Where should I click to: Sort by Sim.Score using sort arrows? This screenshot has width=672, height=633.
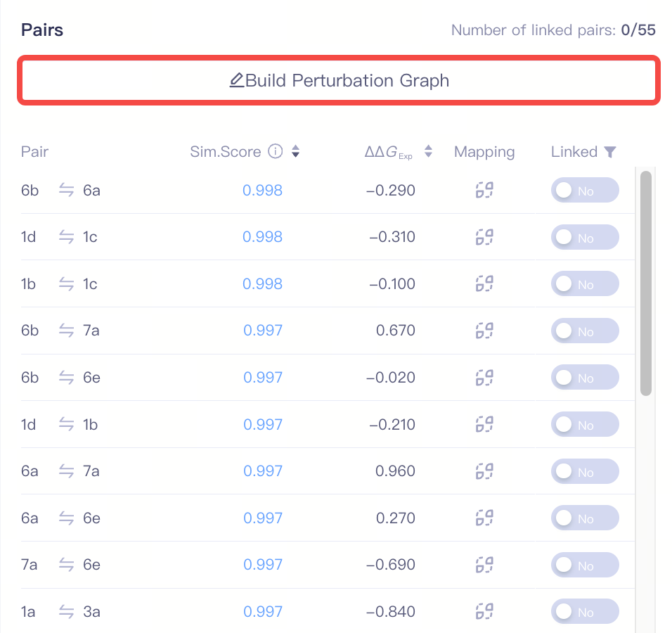(296, 151)
